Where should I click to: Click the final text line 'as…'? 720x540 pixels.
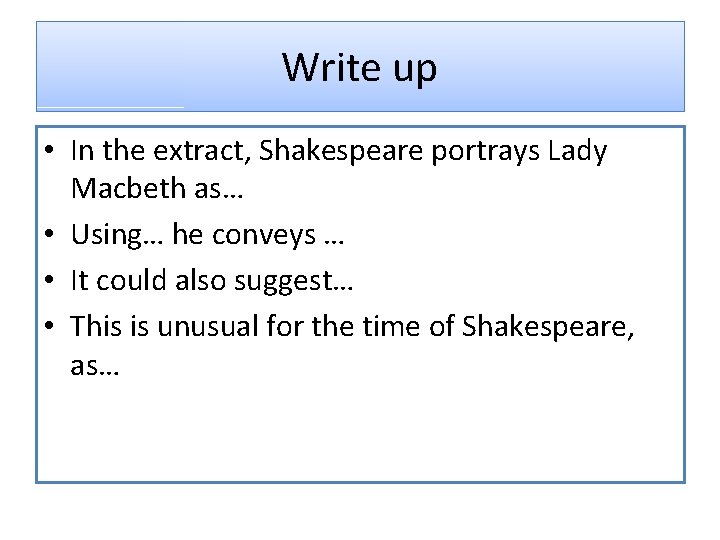(x=95, y=367)
